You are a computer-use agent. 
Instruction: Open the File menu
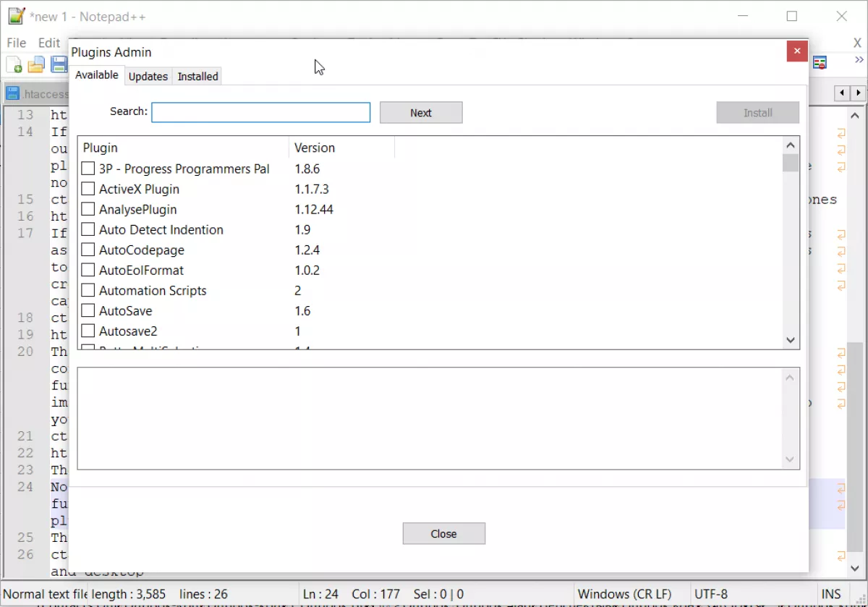click(x=16, y=43)
